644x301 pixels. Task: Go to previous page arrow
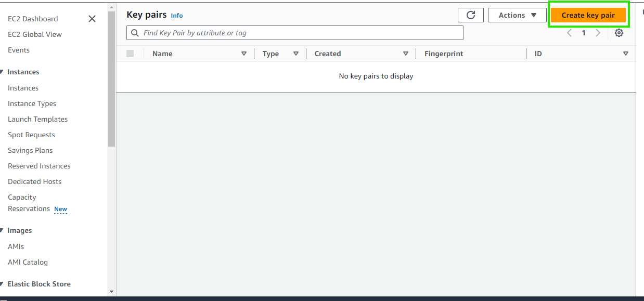pos(569,33)
